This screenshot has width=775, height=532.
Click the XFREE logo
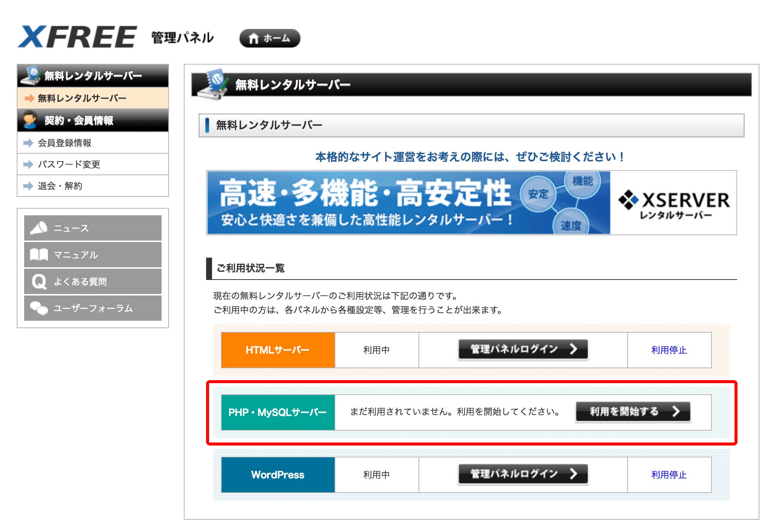click(77, 37)
